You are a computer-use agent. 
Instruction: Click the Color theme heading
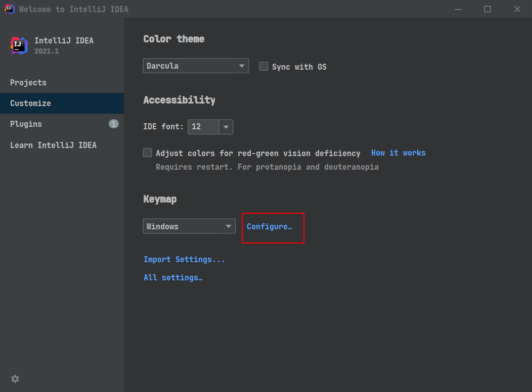pos(174,39)
